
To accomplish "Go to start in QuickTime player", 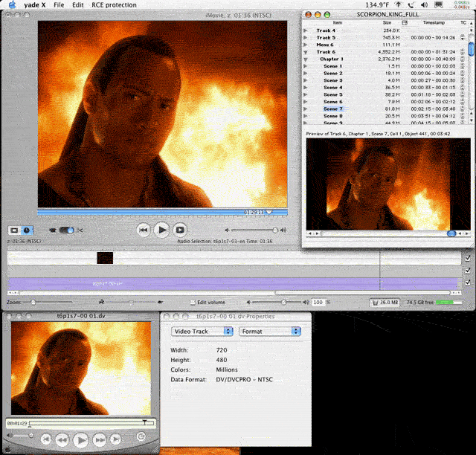I will coord(46,439).
